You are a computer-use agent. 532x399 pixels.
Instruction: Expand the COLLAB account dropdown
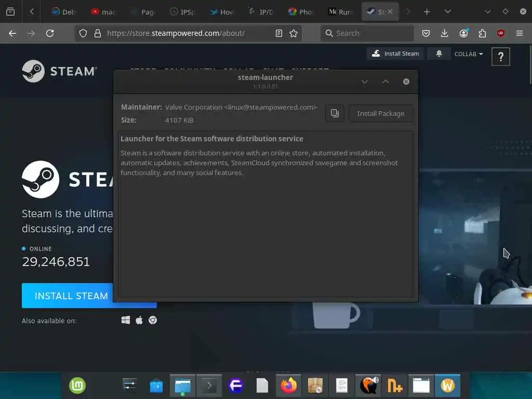[469, 54]
